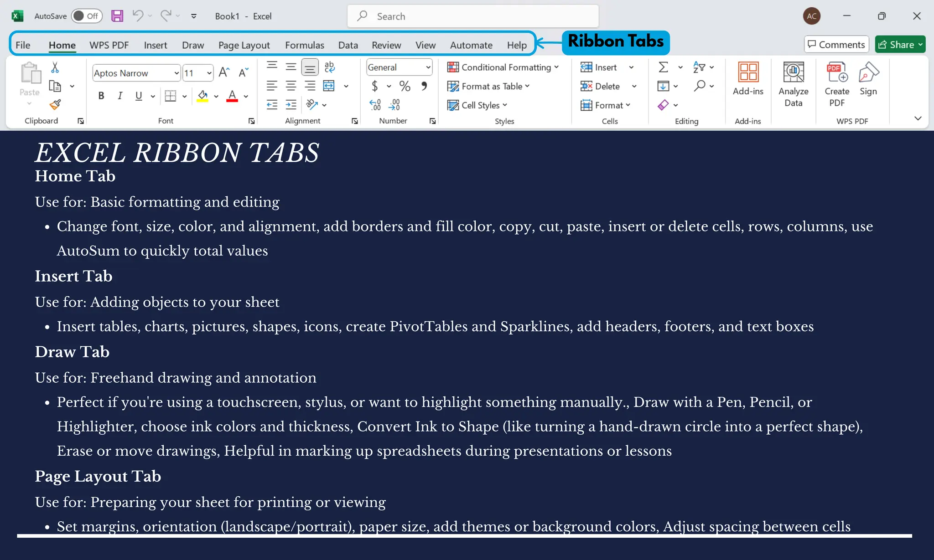Toggle Bold formatting
934x560 pixels.
pos(101,96)
